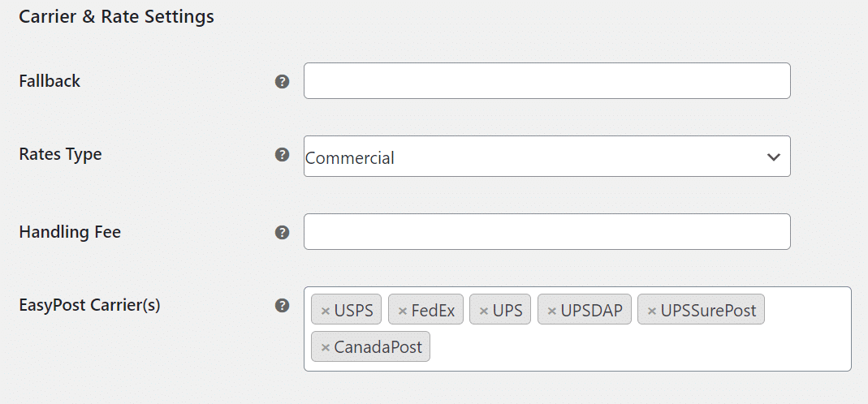Click the USPS tag label

354,311
